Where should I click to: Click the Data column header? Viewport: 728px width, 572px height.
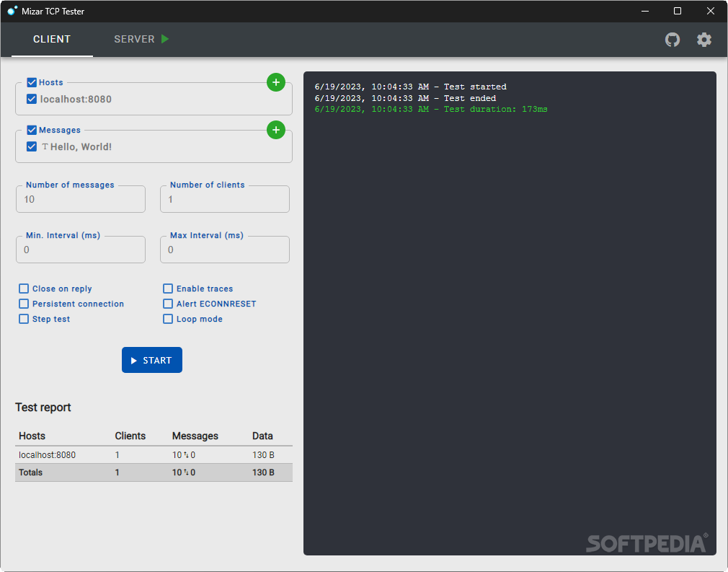click(262, 436)
